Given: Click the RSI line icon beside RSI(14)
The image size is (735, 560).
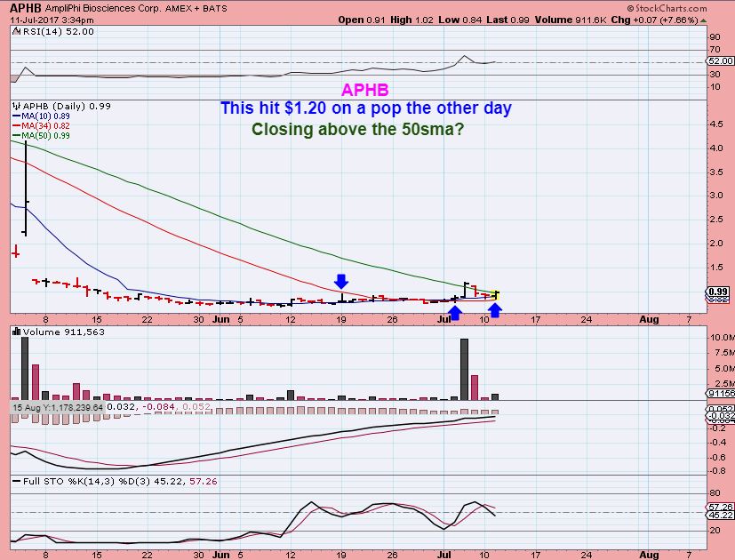Looking at the screenshot, I should 16,31.
